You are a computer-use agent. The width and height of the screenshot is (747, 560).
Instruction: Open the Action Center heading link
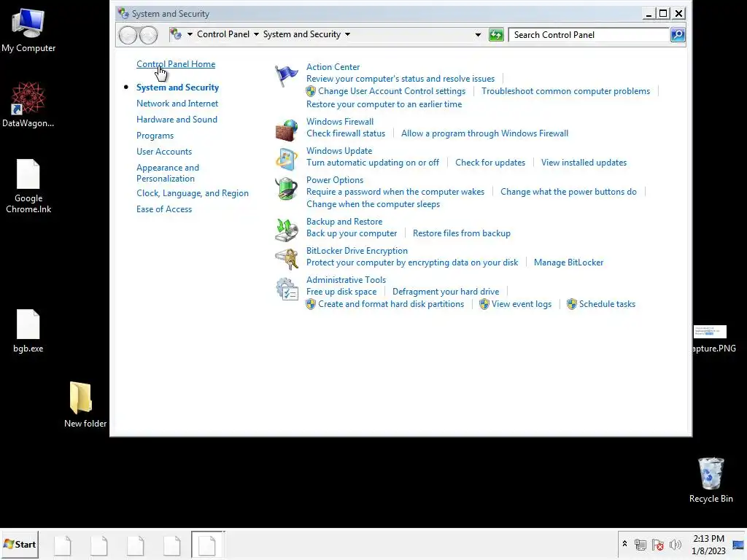(333, 67)
